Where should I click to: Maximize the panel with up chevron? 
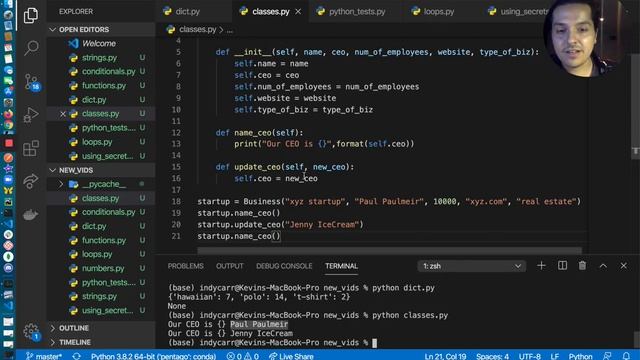[603, 266]
